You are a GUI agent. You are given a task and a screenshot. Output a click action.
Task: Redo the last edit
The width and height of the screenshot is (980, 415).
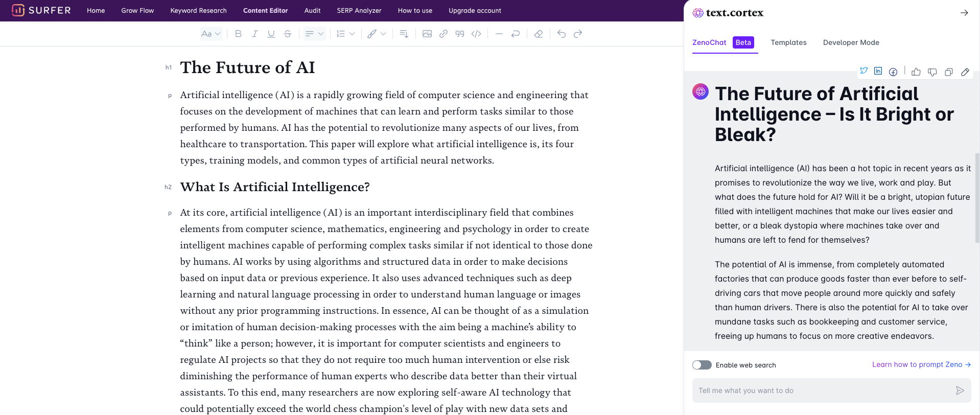pyautogui.click(x=578, y=34)
